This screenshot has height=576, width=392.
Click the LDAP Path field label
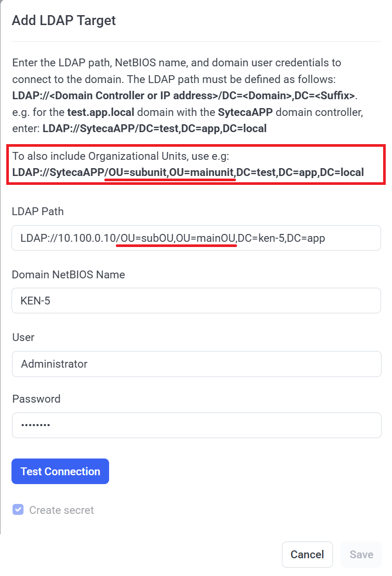click(38, 211)
